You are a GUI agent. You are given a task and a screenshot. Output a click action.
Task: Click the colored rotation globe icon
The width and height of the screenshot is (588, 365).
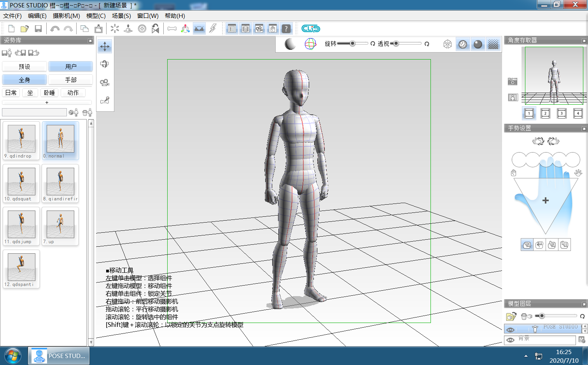click(310, 44)
